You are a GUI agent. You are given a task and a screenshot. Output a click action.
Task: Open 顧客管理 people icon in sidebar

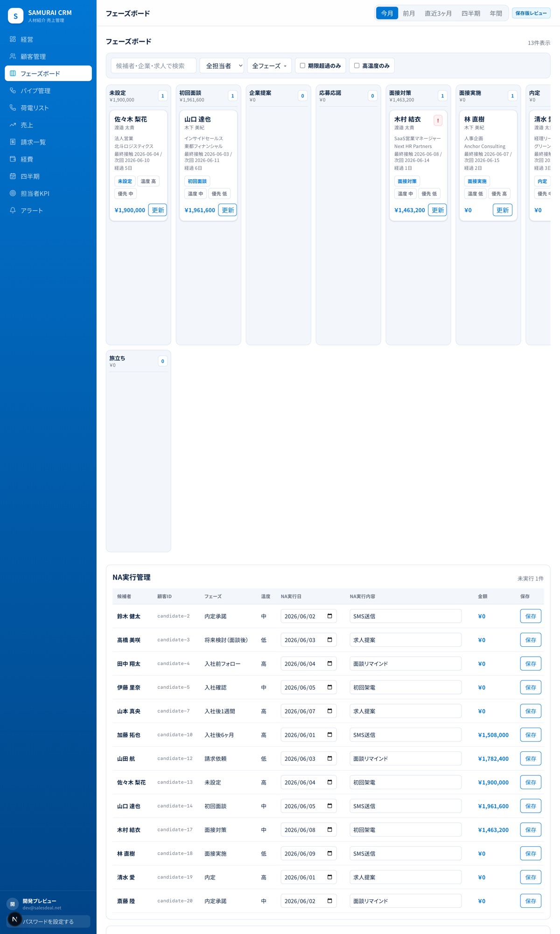(13, 57)
